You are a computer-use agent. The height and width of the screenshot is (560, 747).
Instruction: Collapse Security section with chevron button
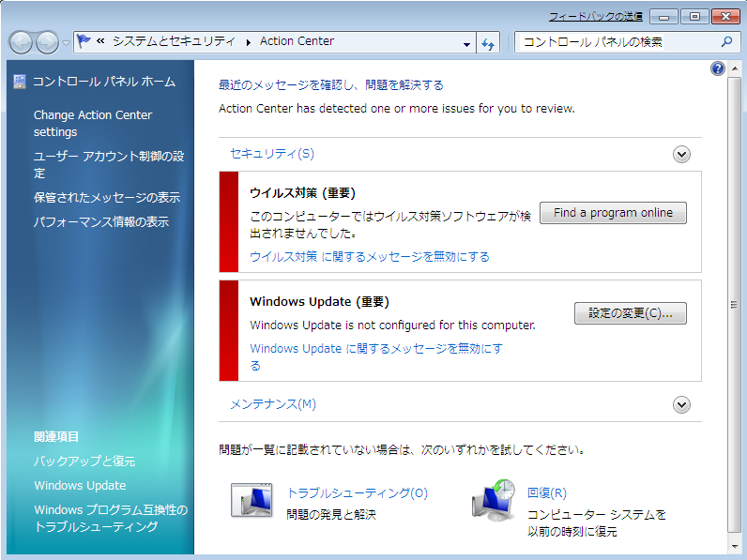[x=681, y=154]
